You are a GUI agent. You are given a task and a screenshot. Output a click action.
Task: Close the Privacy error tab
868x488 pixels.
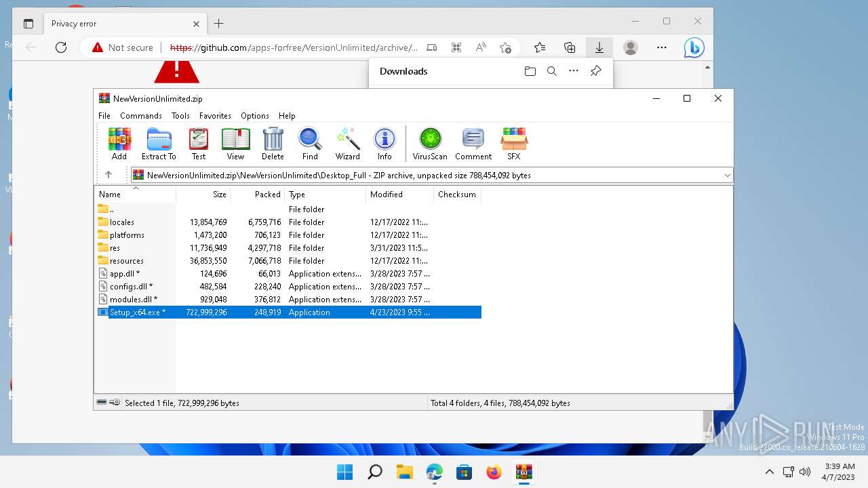(x=196, y=24)
